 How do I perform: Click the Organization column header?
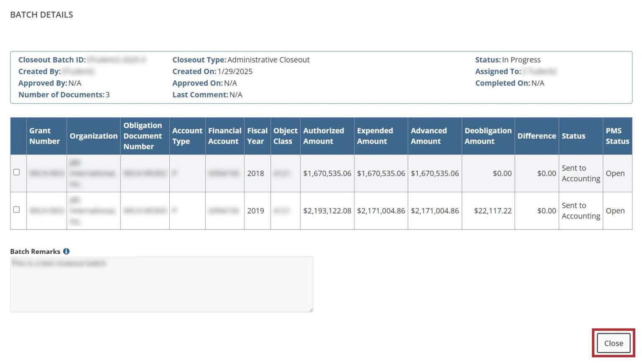tap(94, 136)
